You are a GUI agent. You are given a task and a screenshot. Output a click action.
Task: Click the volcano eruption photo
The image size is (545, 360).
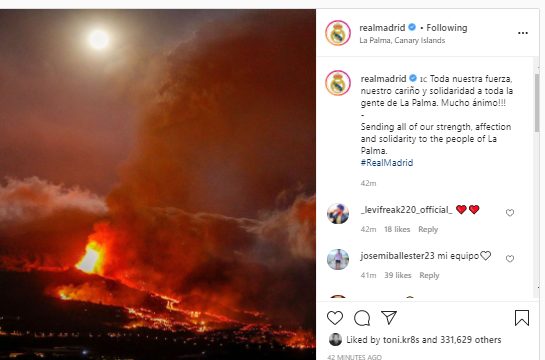pos(158,185)
